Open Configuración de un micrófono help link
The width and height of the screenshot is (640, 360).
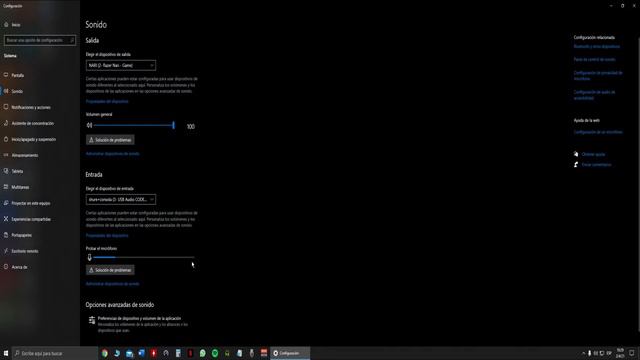point(598,132)
